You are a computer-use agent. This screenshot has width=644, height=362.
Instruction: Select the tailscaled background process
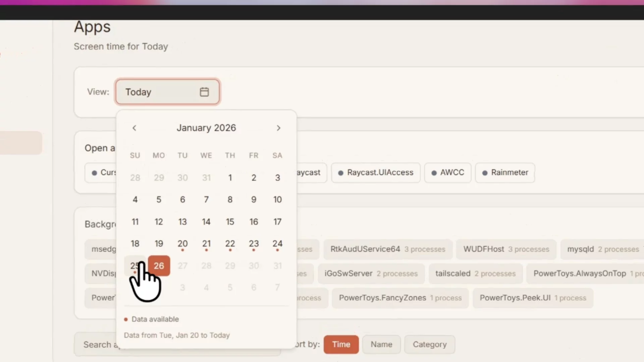pos(475,274)
